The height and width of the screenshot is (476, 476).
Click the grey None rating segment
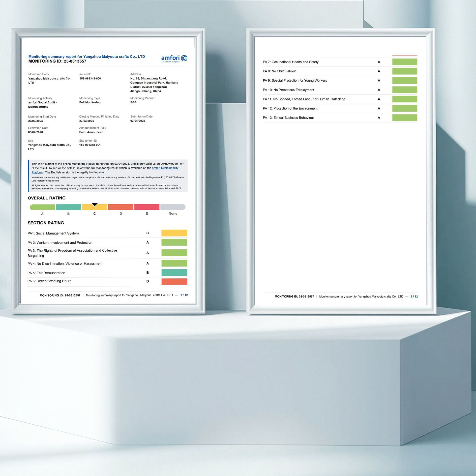pyautogui.click(x=173, y=207)
